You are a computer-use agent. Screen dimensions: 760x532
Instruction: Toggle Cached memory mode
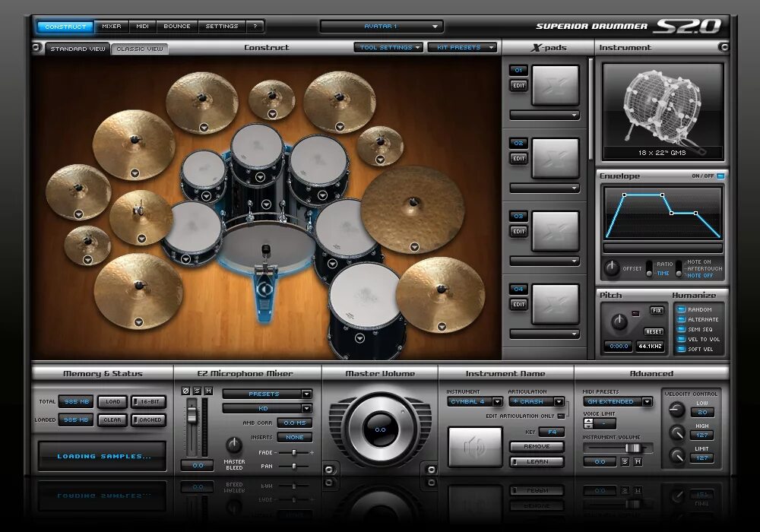[x=149, y=420]
